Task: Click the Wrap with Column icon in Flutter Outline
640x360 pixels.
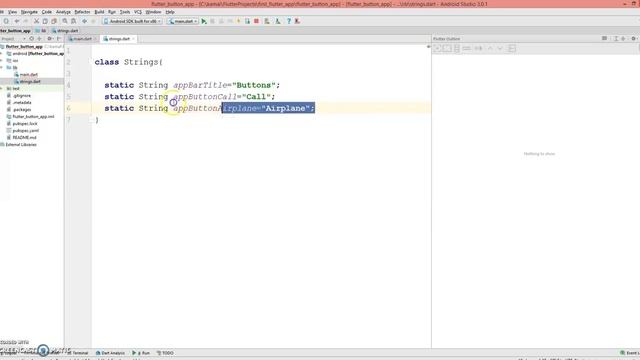Action: click(x=457, y=49)
